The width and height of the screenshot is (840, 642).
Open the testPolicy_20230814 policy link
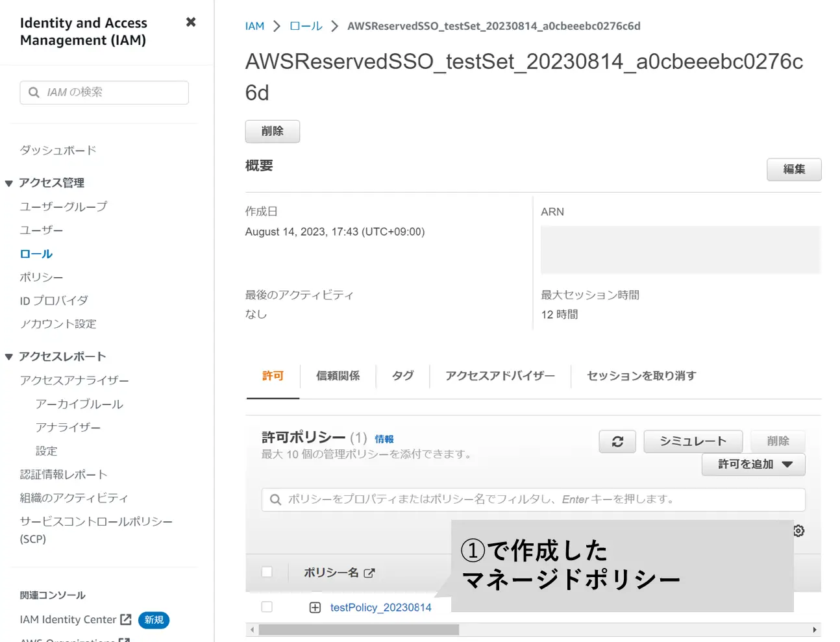[380, 608]
